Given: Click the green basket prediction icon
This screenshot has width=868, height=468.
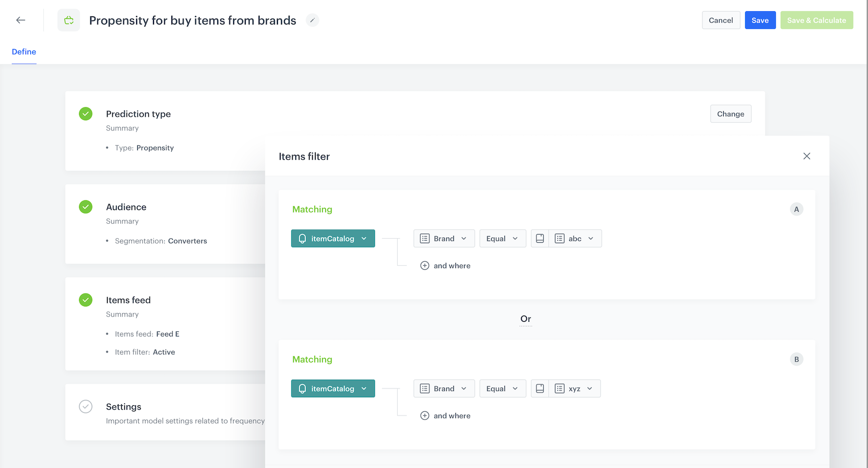Looking at the screenshot, I should tap(69, 20).
